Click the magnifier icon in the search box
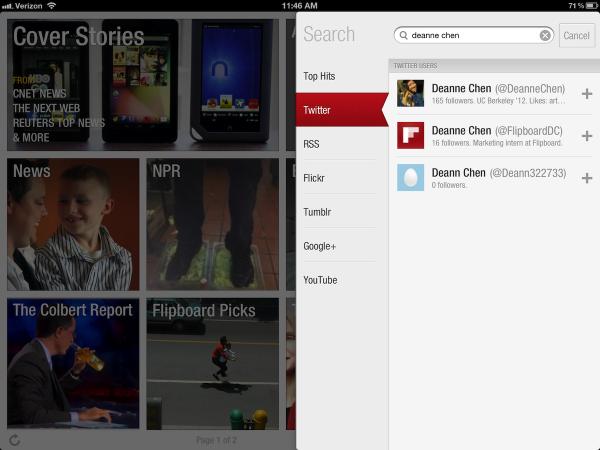Screen dimensions: 600x450 (403, 35)
